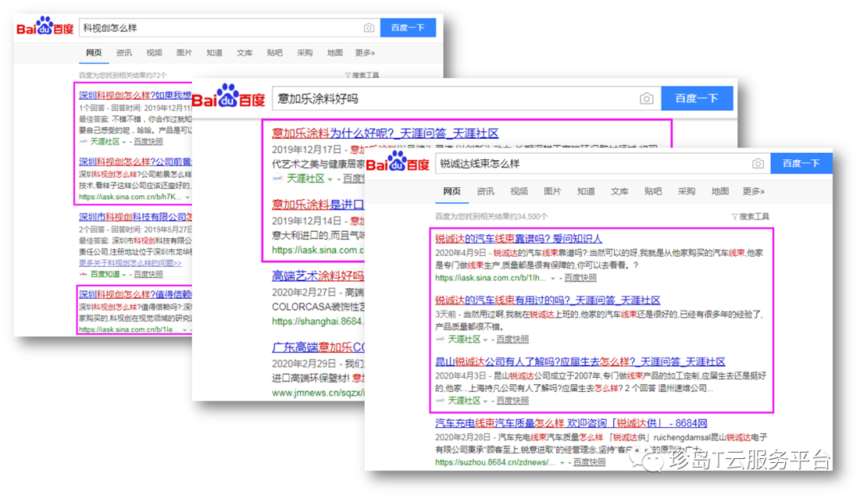Expand arrow next to 百度知道 in 科视创 window
The height and width of the screenshot is (498, 860).
125,274
